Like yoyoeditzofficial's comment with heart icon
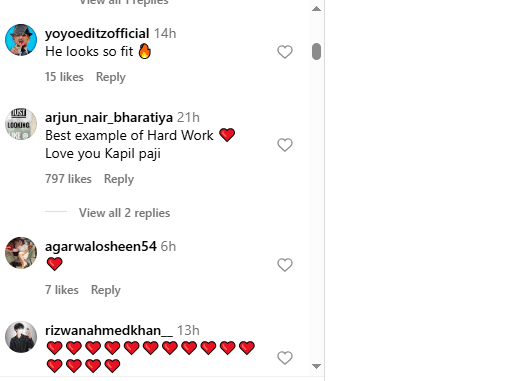Screen dimensions: 519x381 click(285, 52)
